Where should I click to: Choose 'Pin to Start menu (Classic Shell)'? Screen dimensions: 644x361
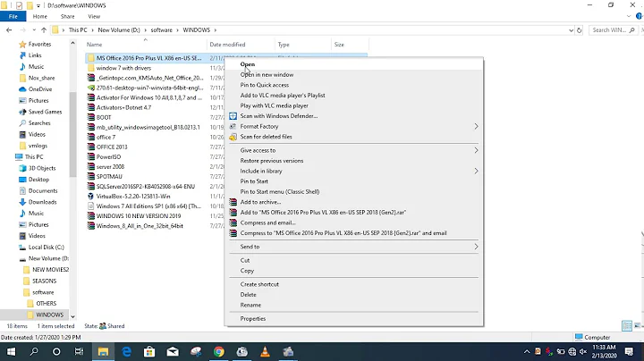(x=280, y=191)
